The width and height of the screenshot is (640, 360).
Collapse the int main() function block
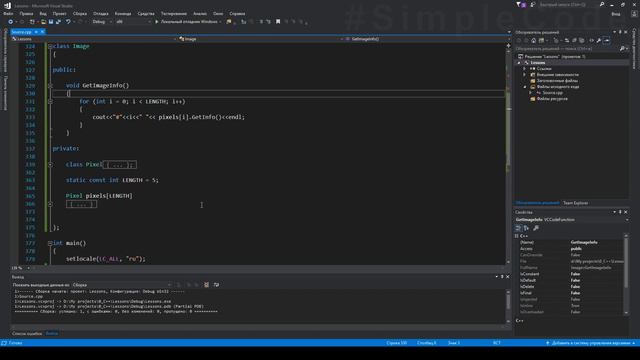(50, 243)
